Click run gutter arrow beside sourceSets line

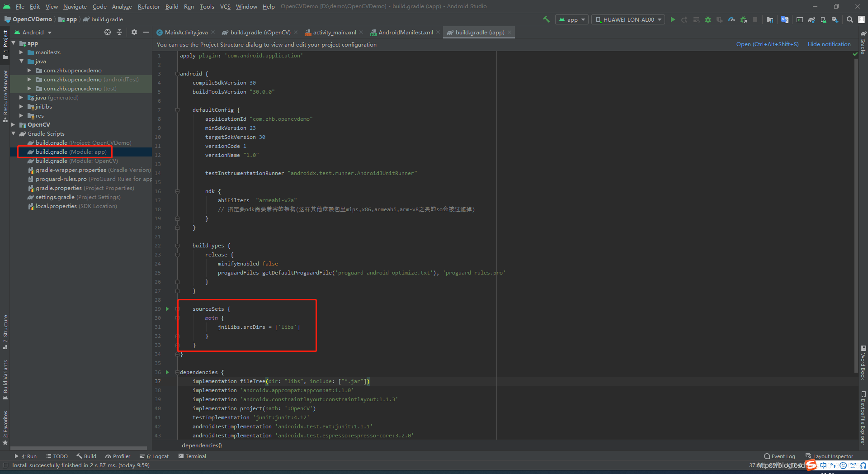click(167, 309)
